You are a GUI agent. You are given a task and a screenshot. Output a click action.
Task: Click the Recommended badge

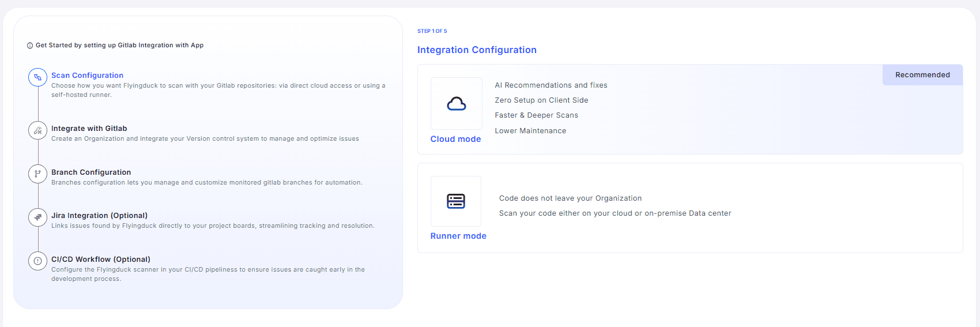922,75
